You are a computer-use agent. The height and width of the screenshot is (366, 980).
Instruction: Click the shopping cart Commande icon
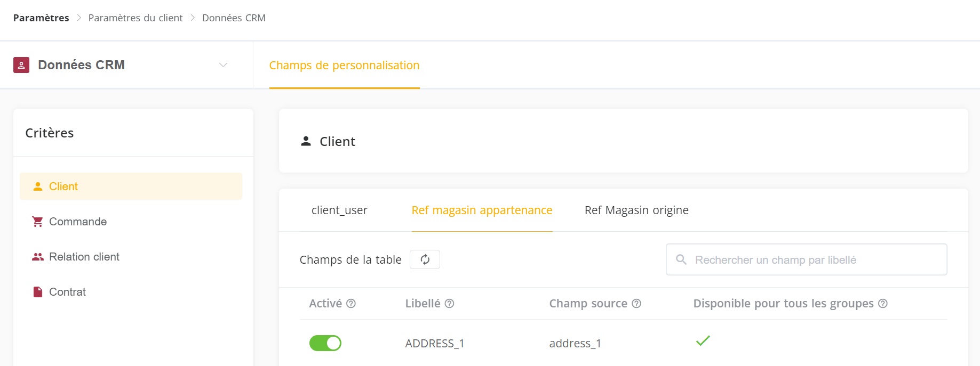point(37,222)
